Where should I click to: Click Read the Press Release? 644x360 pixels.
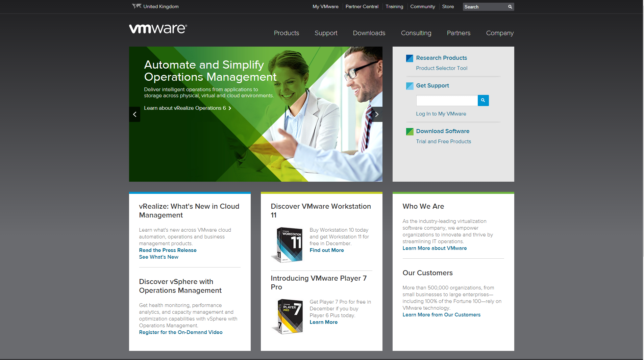pyautogui.click(x=168, y=250)
